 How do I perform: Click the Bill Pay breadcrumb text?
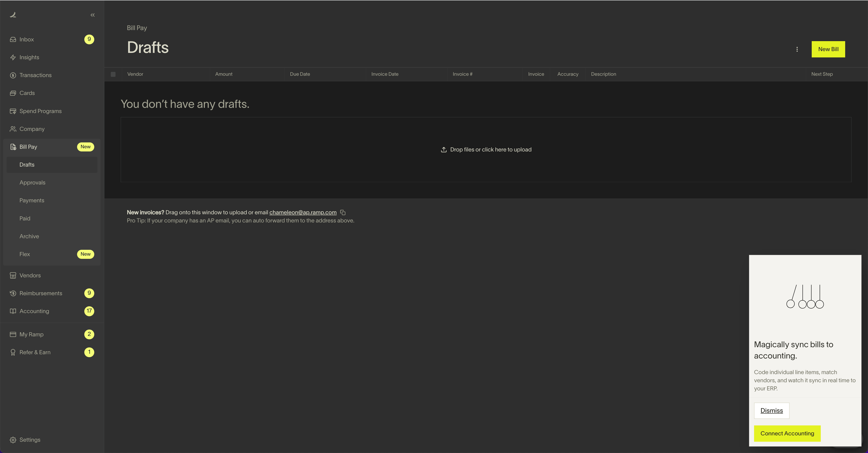coord(137,28)
